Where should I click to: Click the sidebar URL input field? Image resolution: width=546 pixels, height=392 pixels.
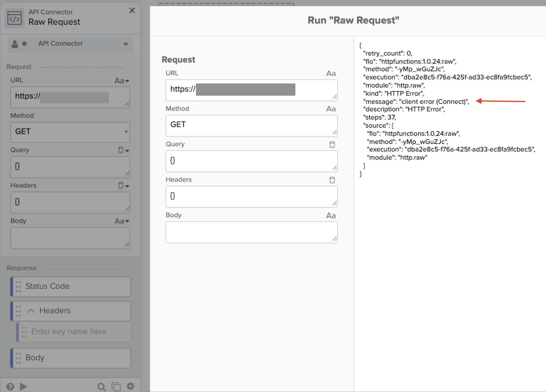(70, 97)
